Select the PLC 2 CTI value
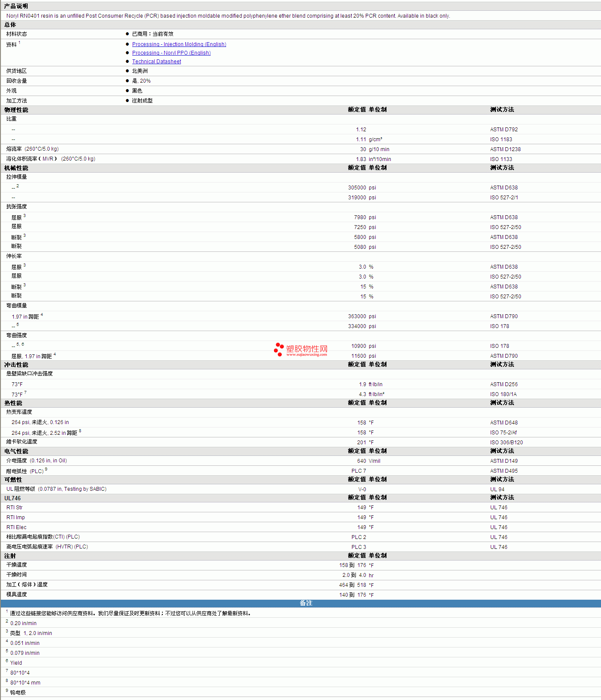601x700 pixels. click(x=359, y=537)
